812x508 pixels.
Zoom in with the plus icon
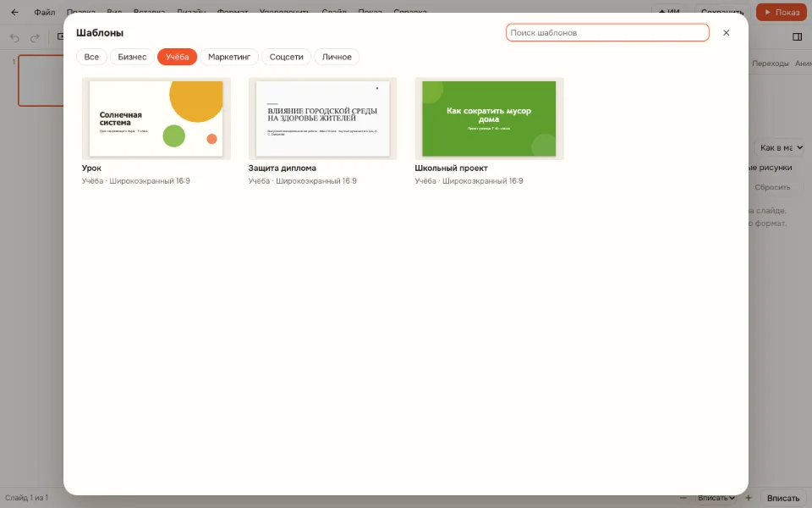tap(749, 498)
